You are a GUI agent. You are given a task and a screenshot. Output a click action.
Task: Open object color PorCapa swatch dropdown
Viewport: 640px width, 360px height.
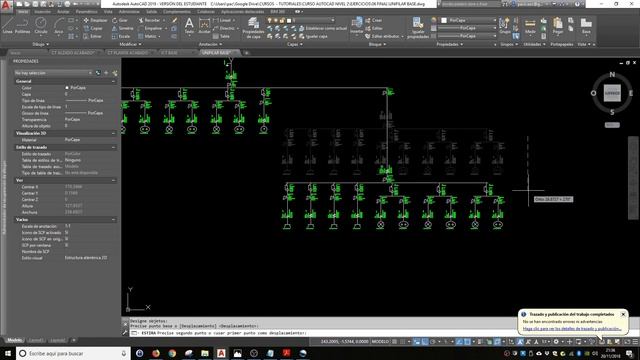click(468, 20)
